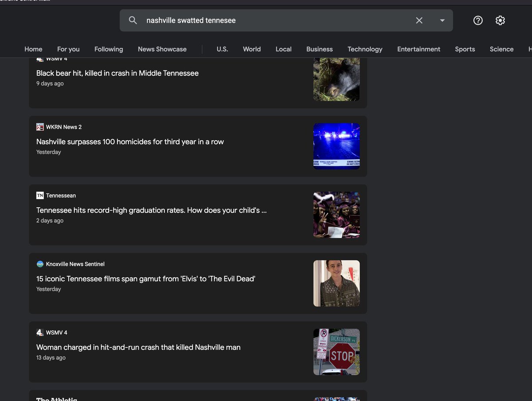Image resolution: width=532 pixels, height=401 pixels.
Task: Click the crime scene lights thumbnail
Action: 336,146
